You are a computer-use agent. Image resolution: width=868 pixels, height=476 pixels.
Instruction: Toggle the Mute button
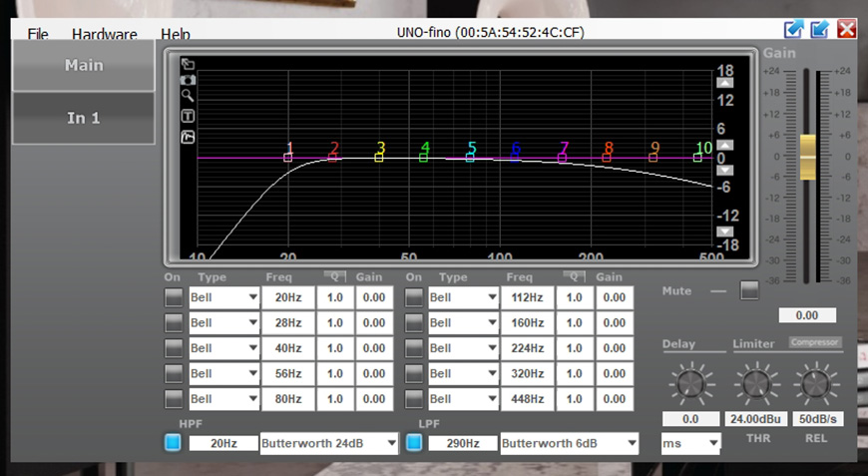coord(748,290)
